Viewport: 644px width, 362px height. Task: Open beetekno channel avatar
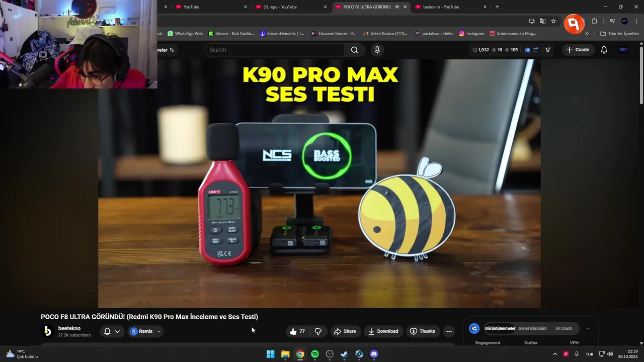coord(47,331)
